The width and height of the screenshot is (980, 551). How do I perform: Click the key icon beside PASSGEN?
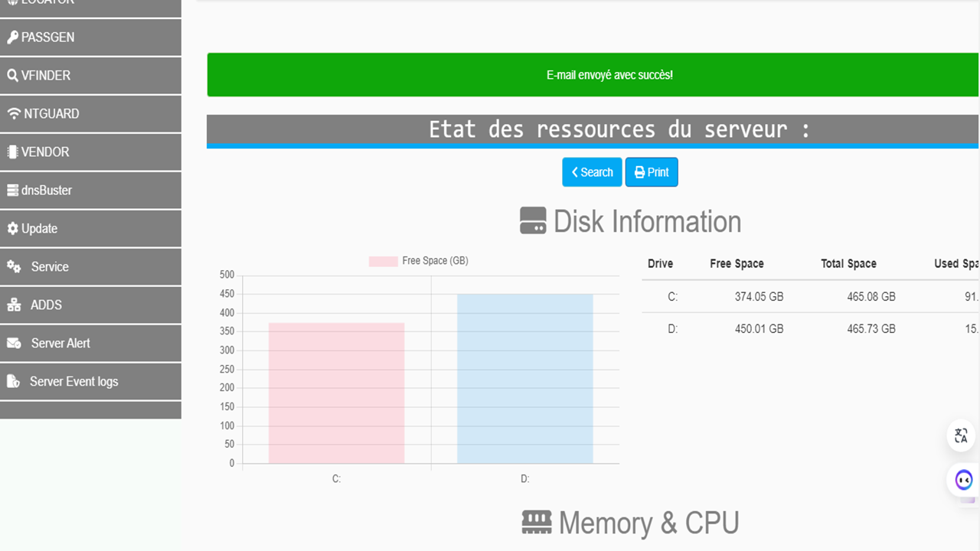coord(12,37)
